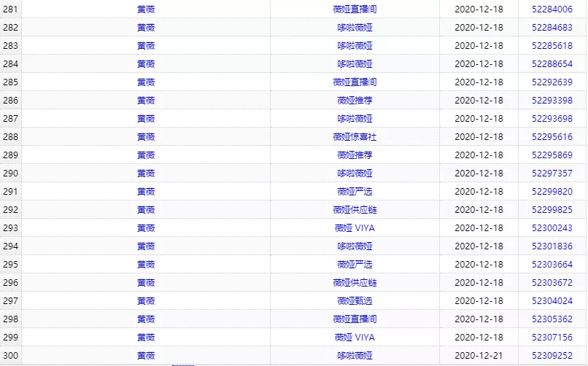The height and width of the screenshot is (366, 588).
Task: Open applicant 黄薇 link in row 297
Action: click(x=146, y=301)
